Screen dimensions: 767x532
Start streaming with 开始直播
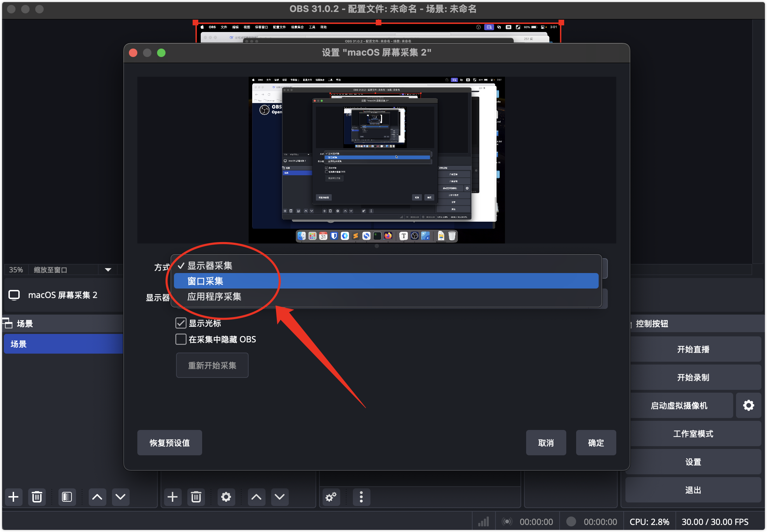pos(693,349)
